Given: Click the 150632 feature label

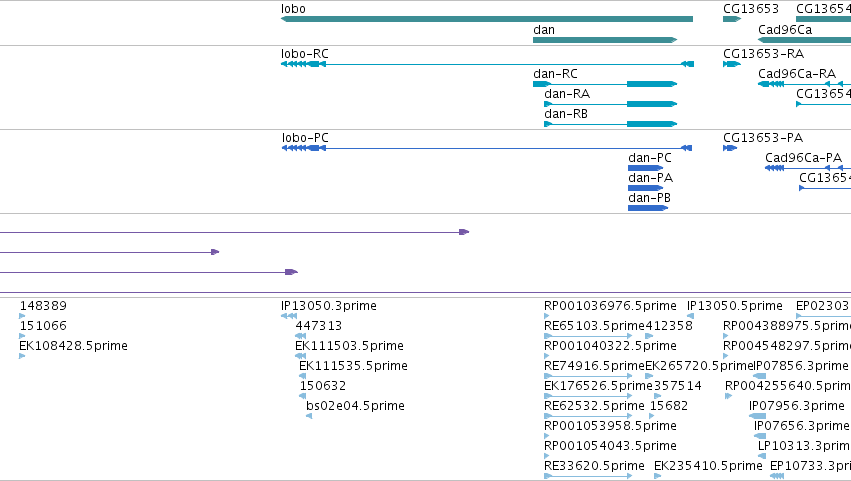Looking at the screenshot, I should point(322,386).
